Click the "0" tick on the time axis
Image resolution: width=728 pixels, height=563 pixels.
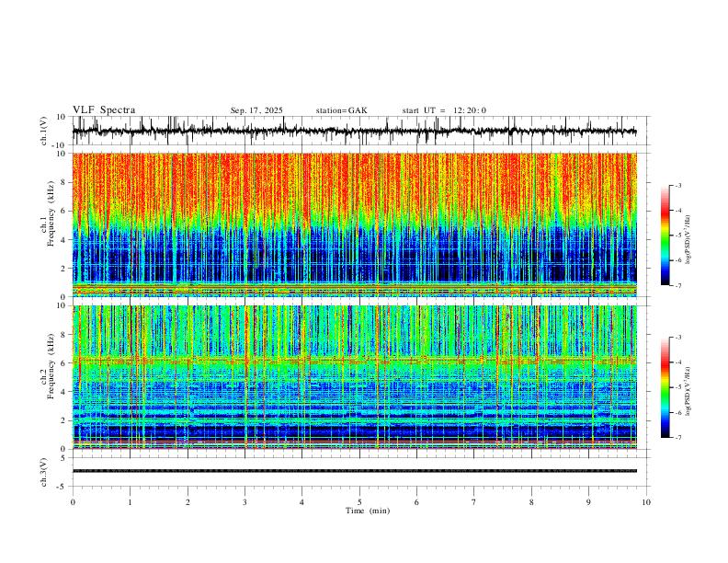(x=73, y=502)
